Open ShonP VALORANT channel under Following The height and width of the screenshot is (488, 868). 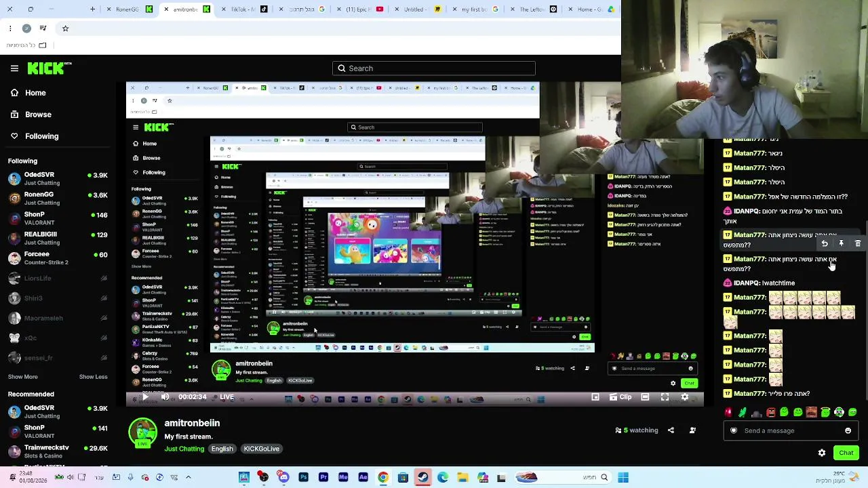pos(58,218)
